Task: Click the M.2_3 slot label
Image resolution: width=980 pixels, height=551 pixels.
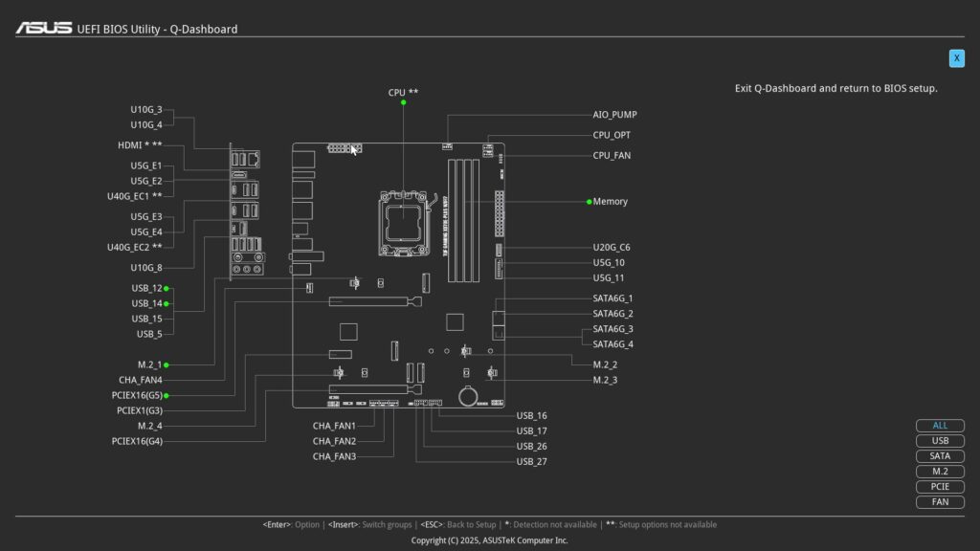Action: click(x=605, y=380)
